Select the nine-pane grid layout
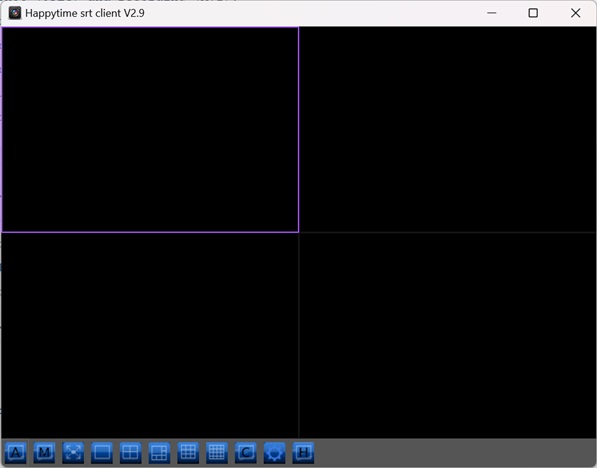This screenshot has width=597, height=468. pos(188,452)
